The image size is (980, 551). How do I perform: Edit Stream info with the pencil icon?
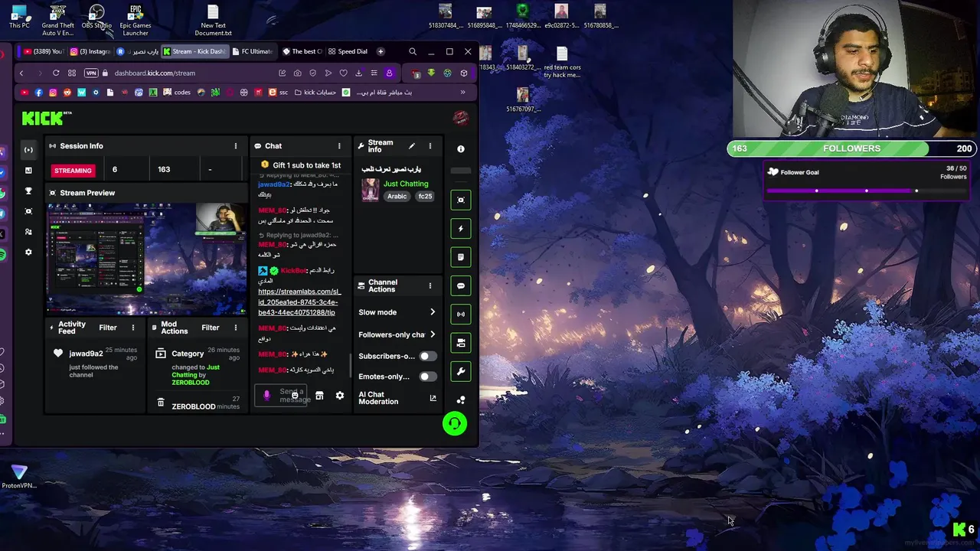[x=412, y=146]
